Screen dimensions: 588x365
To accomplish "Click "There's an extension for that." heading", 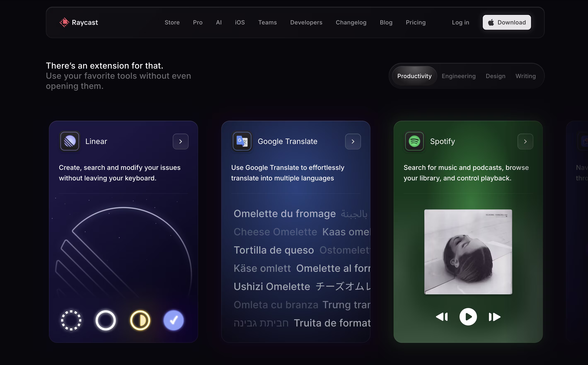I will click(104, 66).
